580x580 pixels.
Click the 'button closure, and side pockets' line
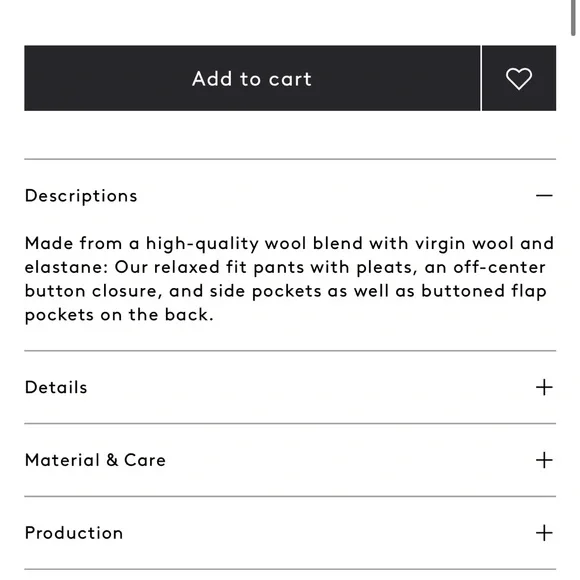pos(286,291)
